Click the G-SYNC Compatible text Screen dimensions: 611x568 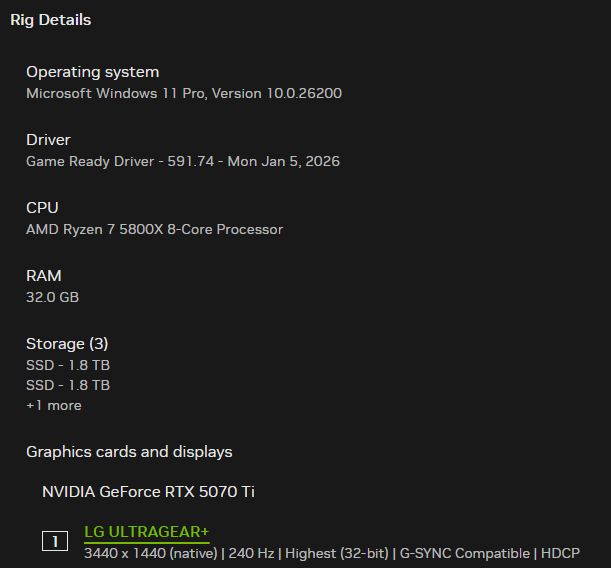click(x=464, y=553)
